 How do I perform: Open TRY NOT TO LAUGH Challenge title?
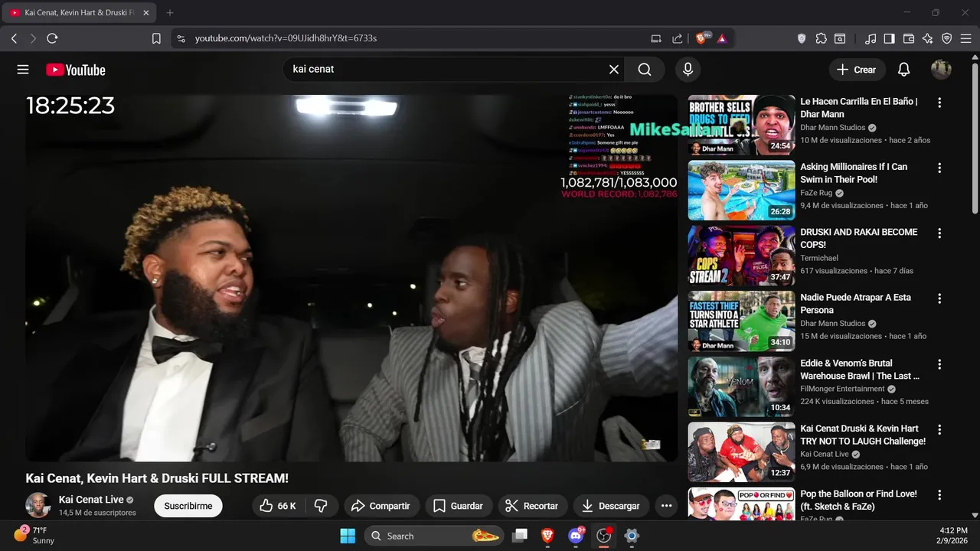click(863, 435)
